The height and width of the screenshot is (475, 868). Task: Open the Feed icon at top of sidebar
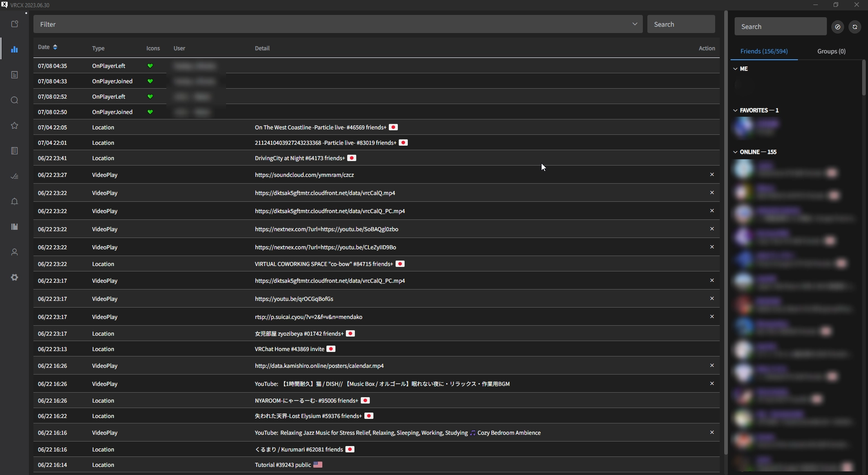[14, 24]
